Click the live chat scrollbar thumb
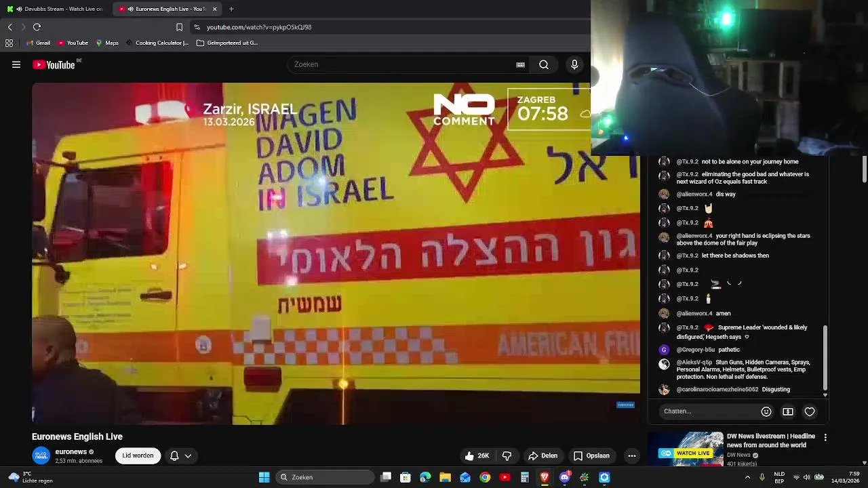 pyautogui.click(x=825, y=358)
